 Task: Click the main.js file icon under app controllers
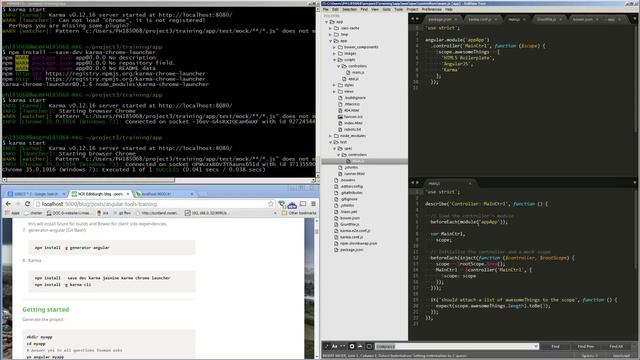[349, 72]
